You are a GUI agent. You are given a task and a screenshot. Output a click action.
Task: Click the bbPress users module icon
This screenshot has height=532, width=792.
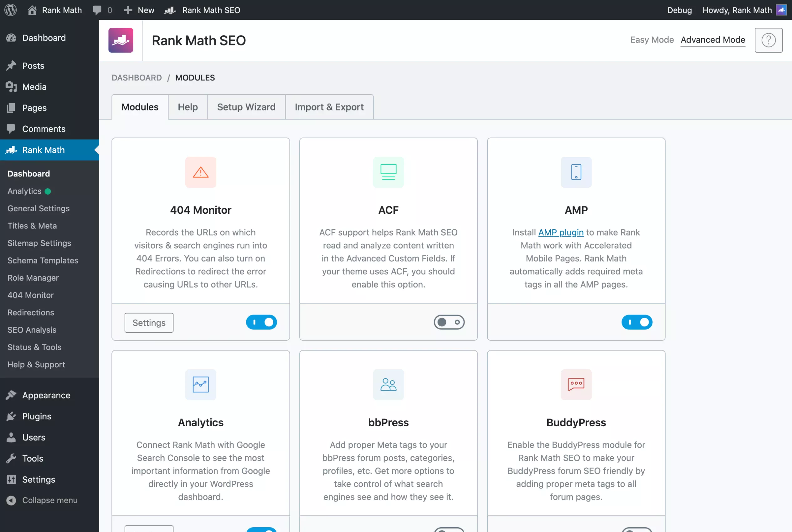click(388, 384)
